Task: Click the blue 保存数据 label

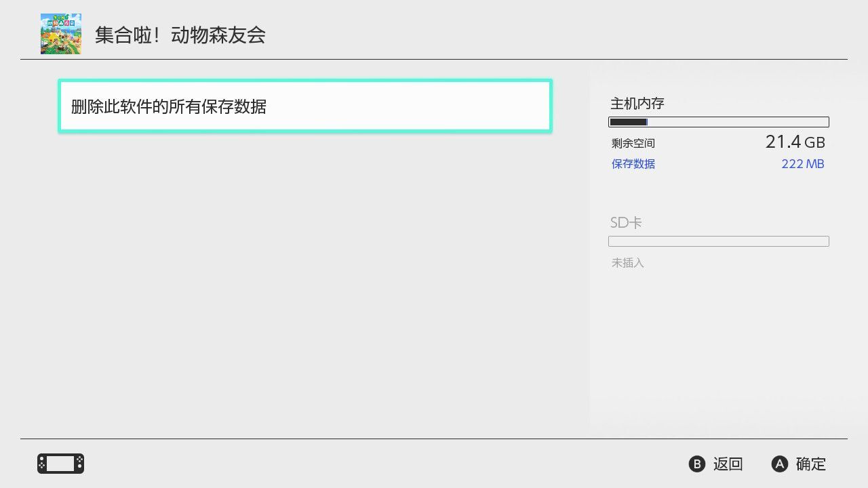Action: click(633, 164)
